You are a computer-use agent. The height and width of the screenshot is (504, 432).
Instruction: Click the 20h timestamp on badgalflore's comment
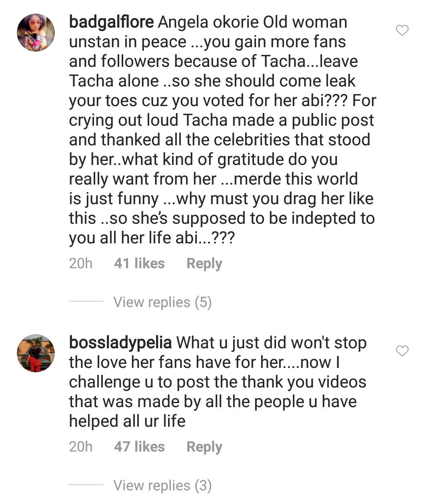point(80,263)
